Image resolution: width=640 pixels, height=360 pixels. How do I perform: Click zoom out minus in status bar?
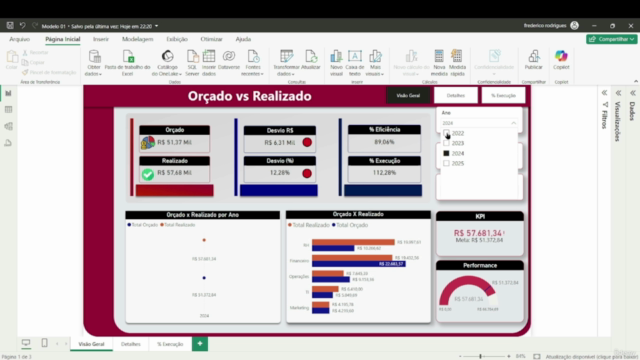pos(460,356)
